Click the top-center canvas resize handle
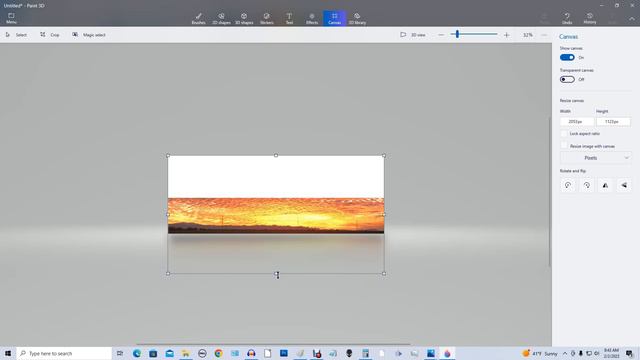 pos(276,156)
